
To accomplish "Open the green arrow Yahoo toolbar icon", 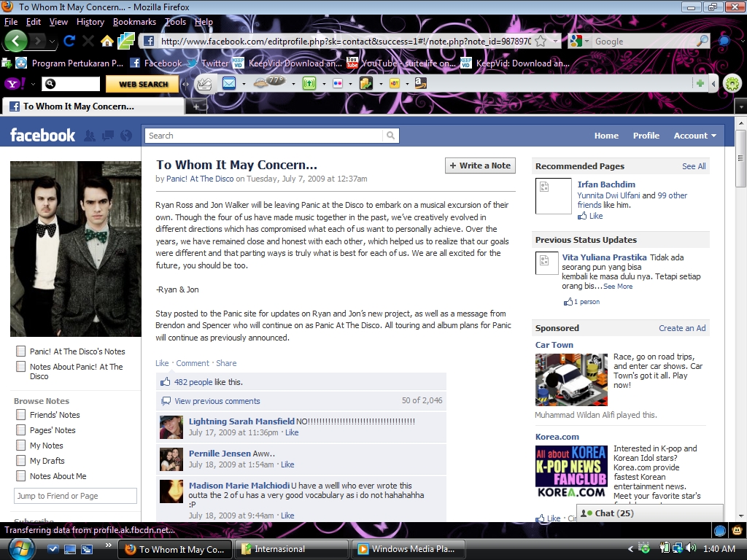I will pos(309,83).
